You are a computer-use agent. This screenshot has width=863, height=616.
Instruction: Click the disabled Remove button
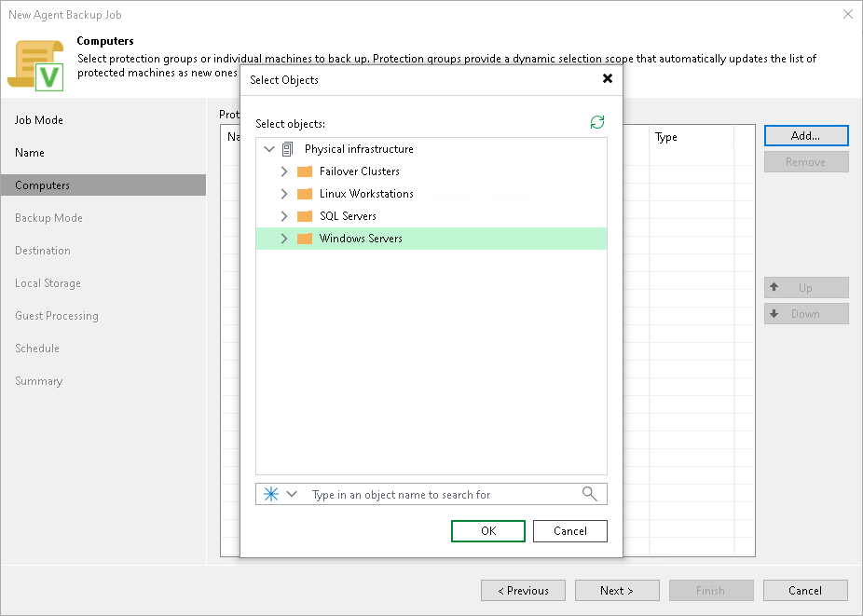coord(806,162)
